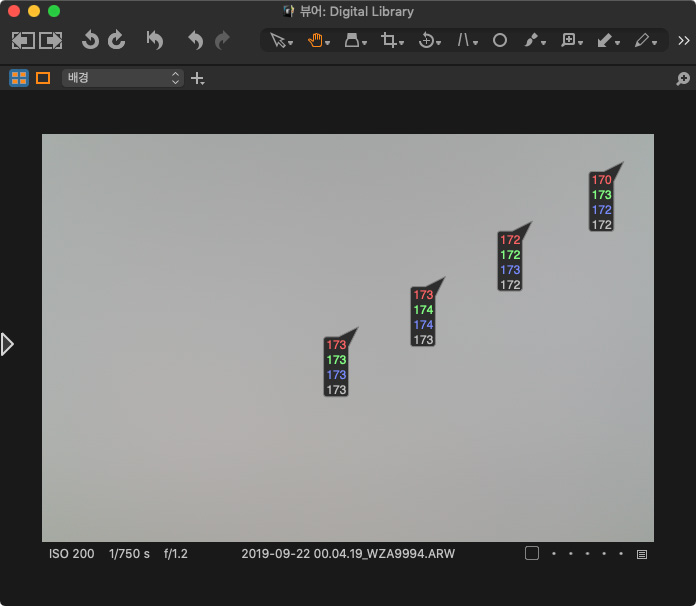Rotate image clockwise

tap(117, 40)
